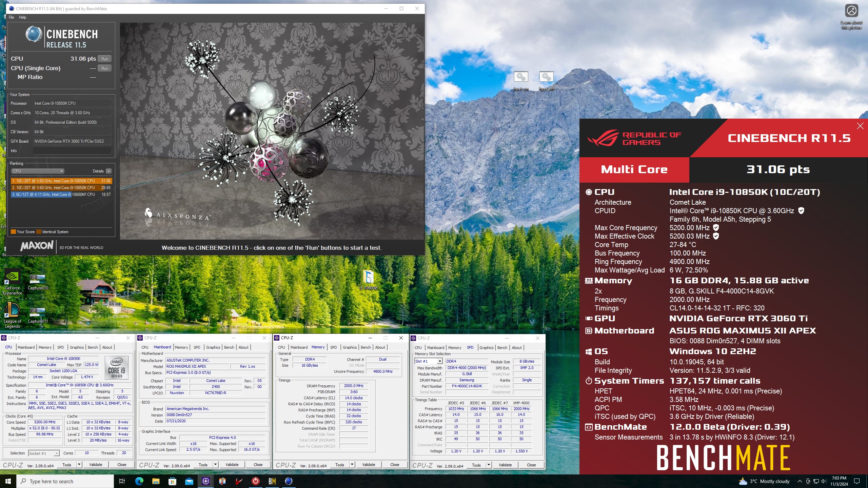Image resolution: width=868 pixels, height=488 pixels.
Task: Switch to Bench tab in first CPU-Z window
Action: [93, 347]
